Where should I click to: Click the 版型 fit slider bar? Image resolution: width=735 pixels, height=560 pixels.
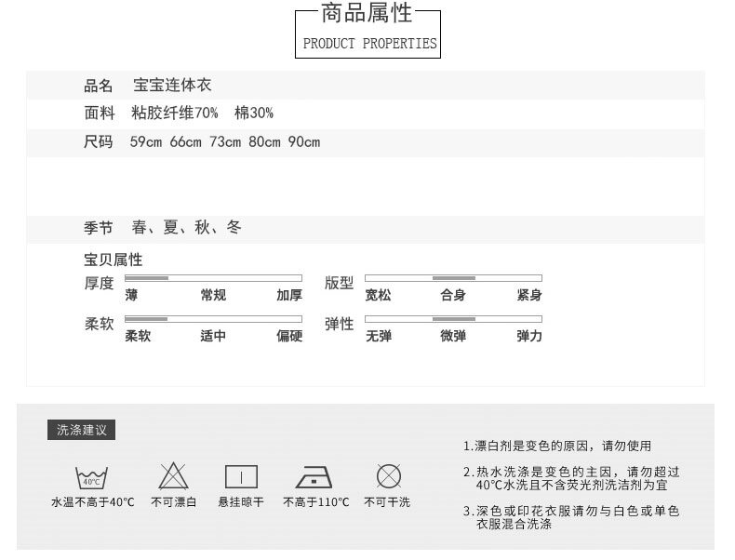pyautogui.click(x=453, y=278)
